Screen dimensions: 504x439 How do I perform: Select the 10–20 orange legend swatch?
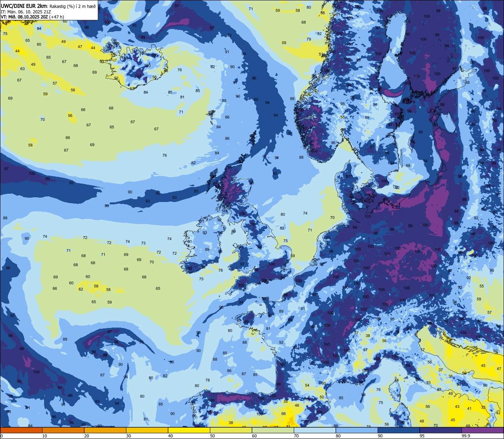[63, 430]
